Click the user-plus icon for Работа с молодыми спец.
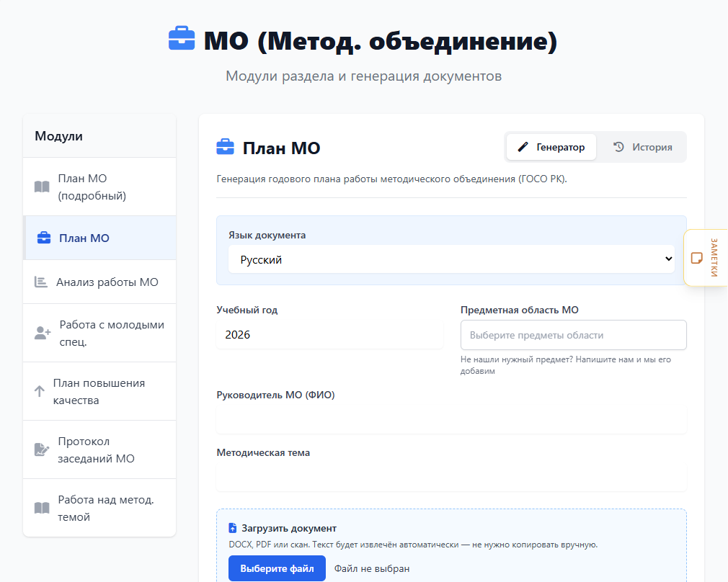 [x=43, y=333]
